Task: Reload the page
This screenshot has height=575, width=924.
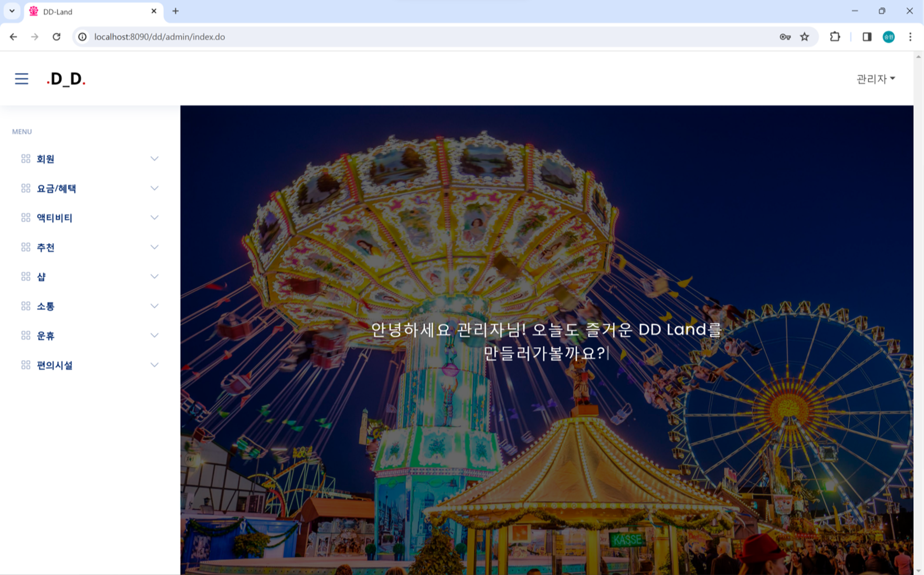Action: coord(56,37)
